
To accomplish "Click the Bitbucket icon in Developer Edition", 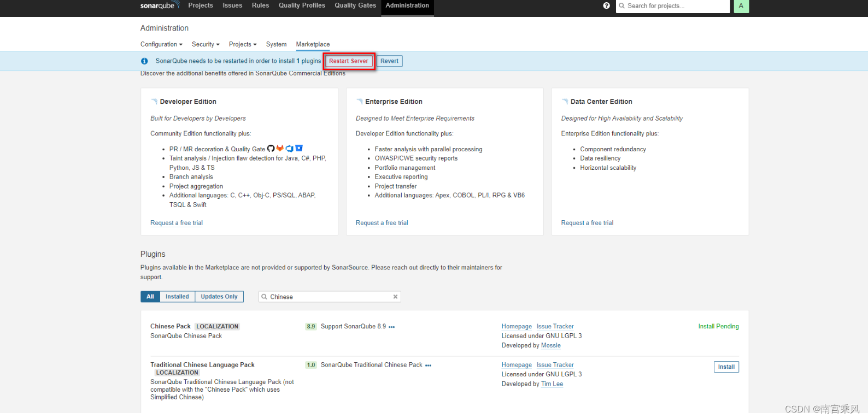I will [x=299, y=149].
